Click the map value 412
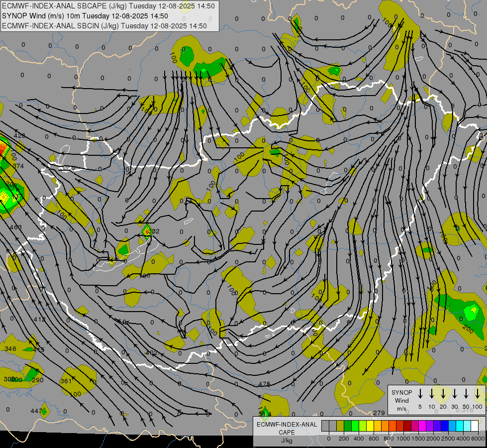This screenshot has width=487, height=448. pos(39,319)
